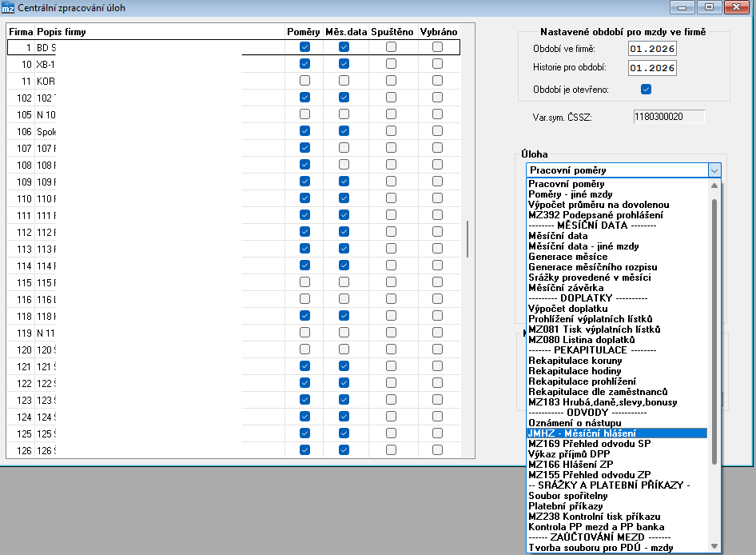Viewport: 756px width, 555px height.
Task: Enable Vybráno checkbox for firm 10
Action: (437, 64)
